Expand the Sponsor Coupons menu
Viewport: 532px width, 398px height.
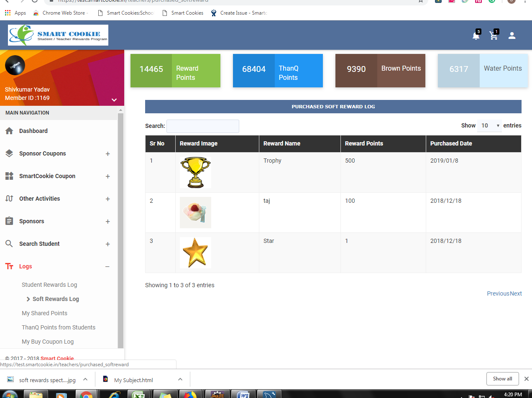(x=107, y=154)
